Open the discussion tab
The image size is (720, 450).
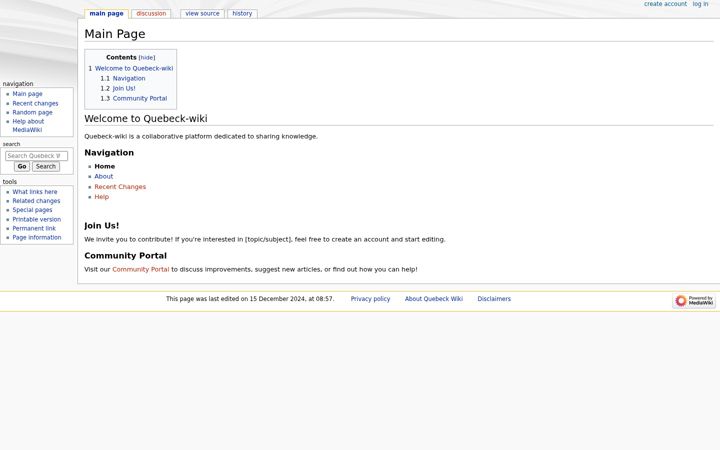[151, 14]
